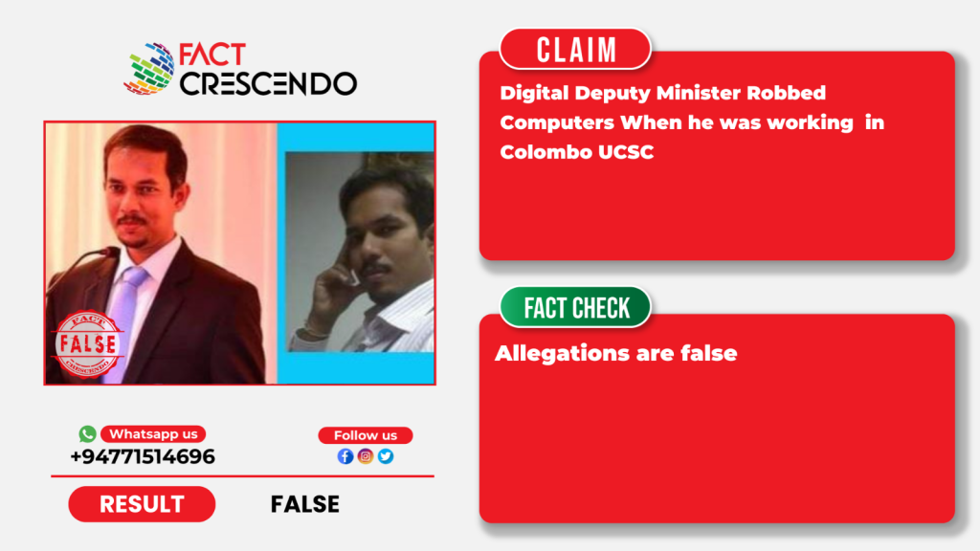
Task: Click the Twitter bird icon
Action: pos(386,456)
